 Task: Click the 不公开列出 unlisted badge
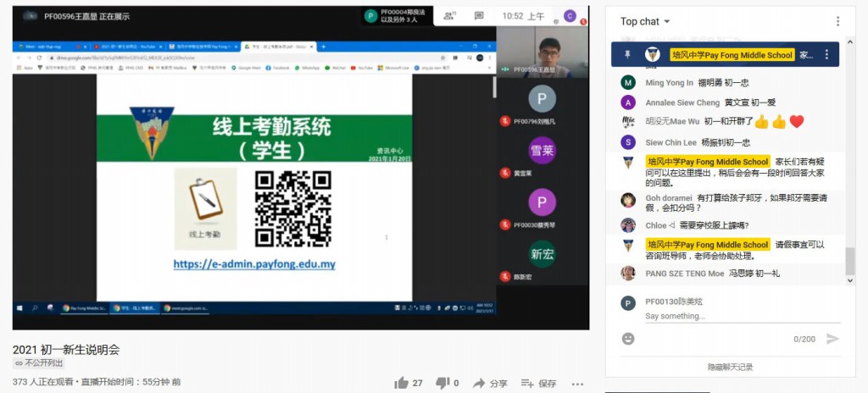[x=39, y=363]
